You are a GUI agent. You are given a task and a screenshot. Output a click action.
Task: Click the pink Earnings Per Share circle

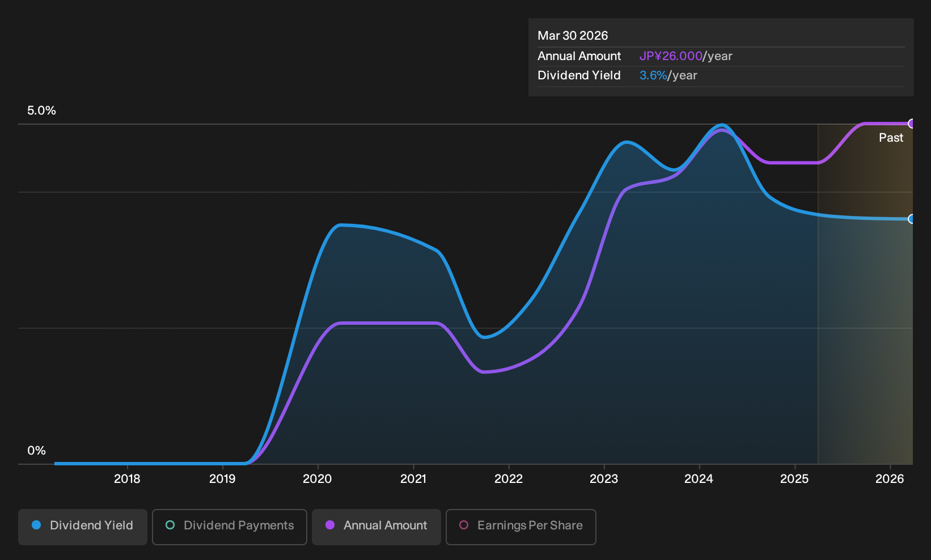pyautogui.click(x=464, y=525)
